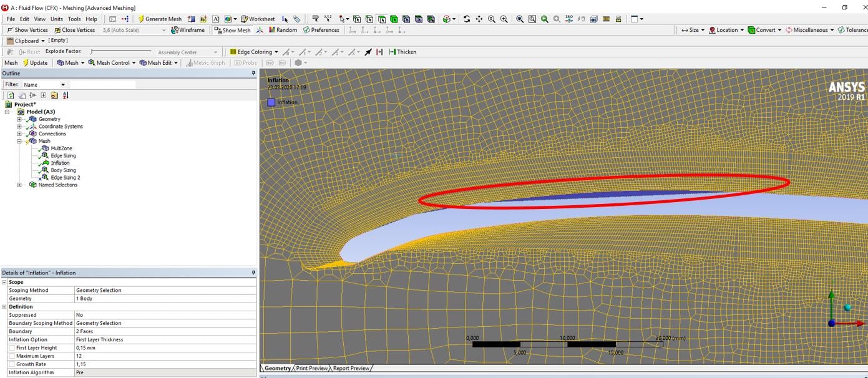Collapse the Scope section in Details

click(x=4, y=282)
